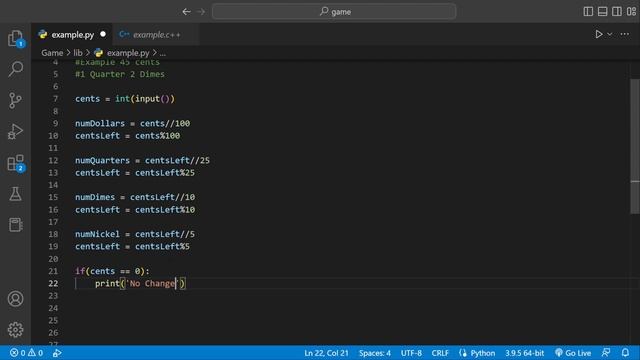Open the Search view in activity bar
This screenshot has width=640, height=360.
click(x=16, y=69)
